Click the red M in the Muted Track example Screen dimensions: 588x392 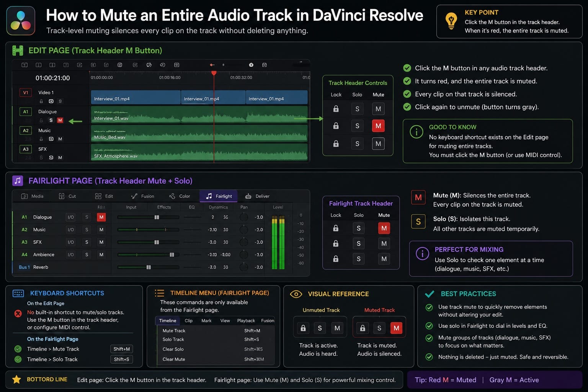(x=396, y=328)
